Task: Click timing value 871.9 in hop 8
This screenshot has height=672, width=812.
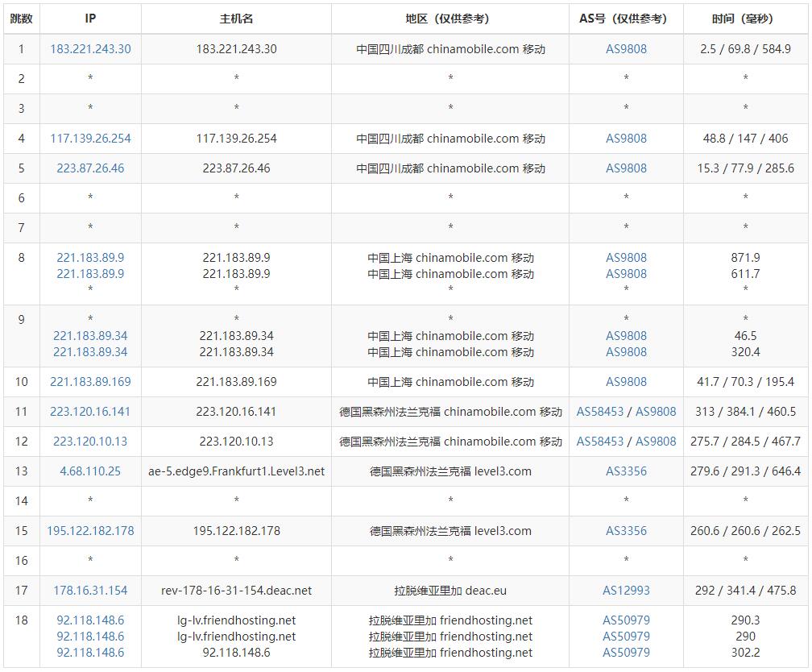Action: point(745,258)
